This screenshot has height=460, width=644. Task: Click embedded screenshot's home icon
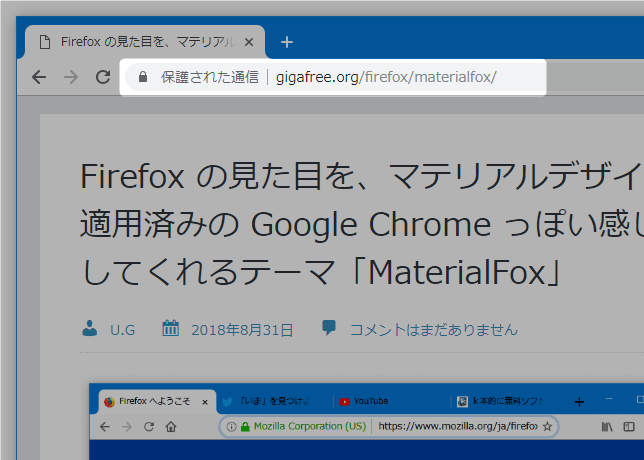tap(171, 427)
